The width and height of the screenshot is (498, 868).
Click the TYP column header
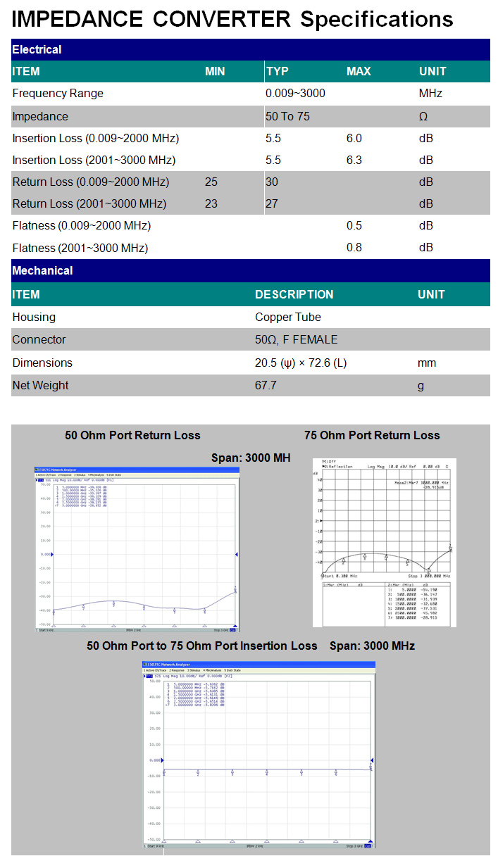[277, 71]
